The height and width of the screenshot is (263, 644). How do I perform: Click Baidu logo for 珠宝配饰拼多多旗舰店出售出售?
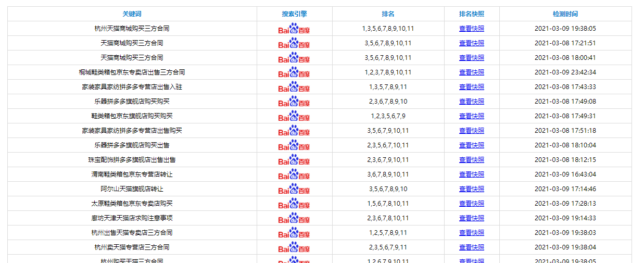(x=294, y=160)
